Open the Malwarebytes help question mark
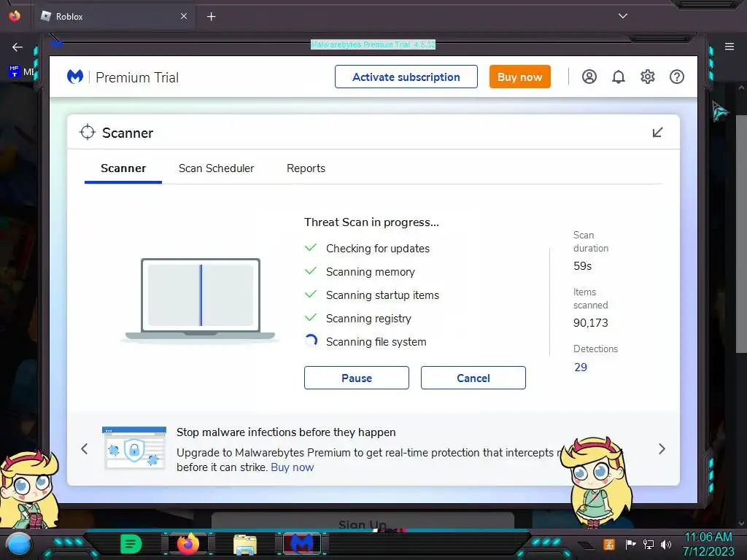 [676, 77]
